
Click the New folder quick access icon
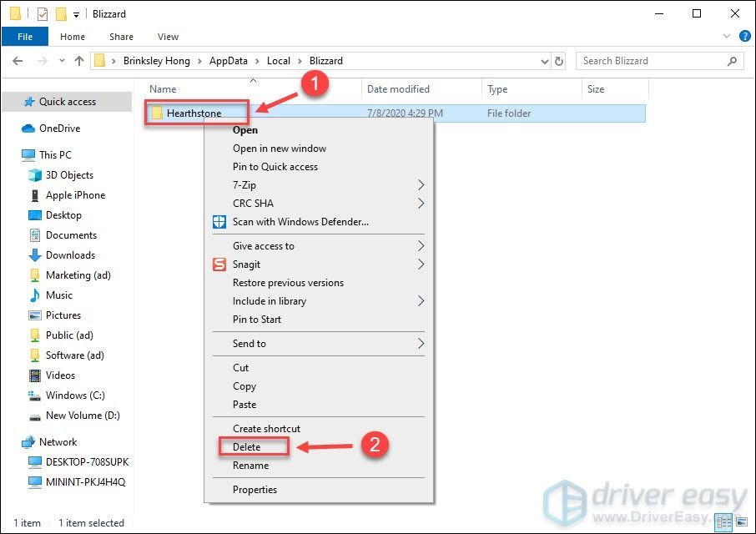61,14
